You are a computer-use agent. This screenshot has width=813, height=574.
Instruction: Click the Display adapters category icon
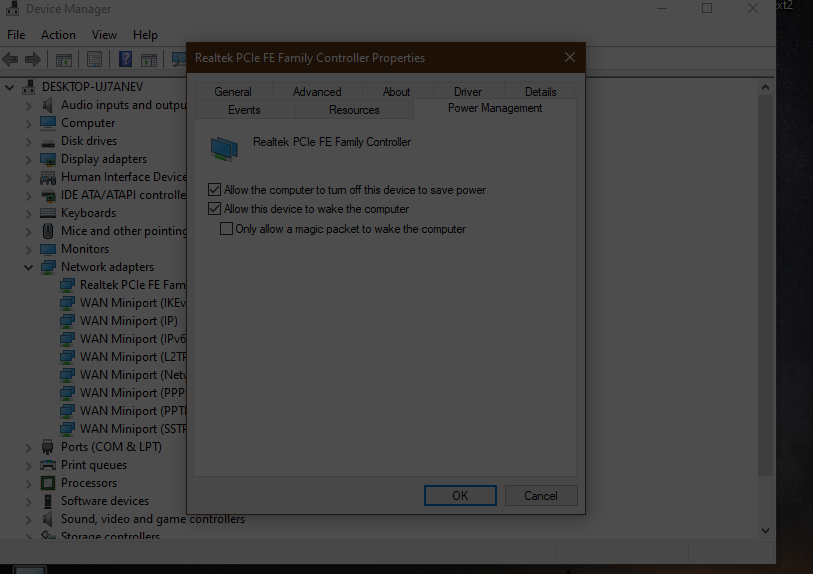(x=48, y=159)
